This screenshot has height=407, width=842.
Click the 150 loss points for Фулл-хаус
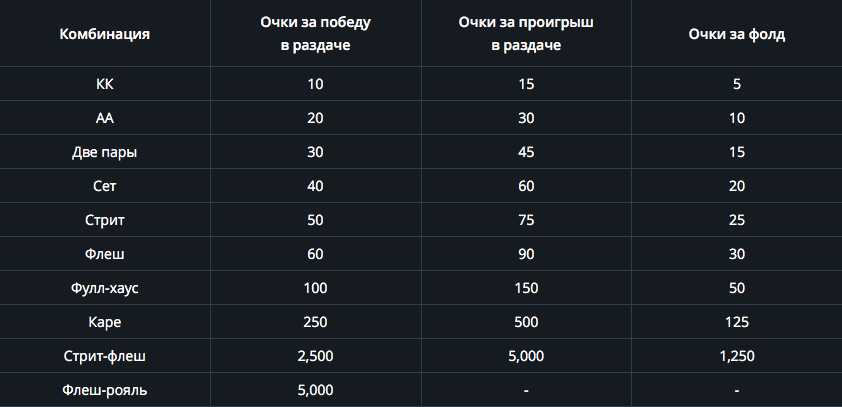tap(526, 288)
